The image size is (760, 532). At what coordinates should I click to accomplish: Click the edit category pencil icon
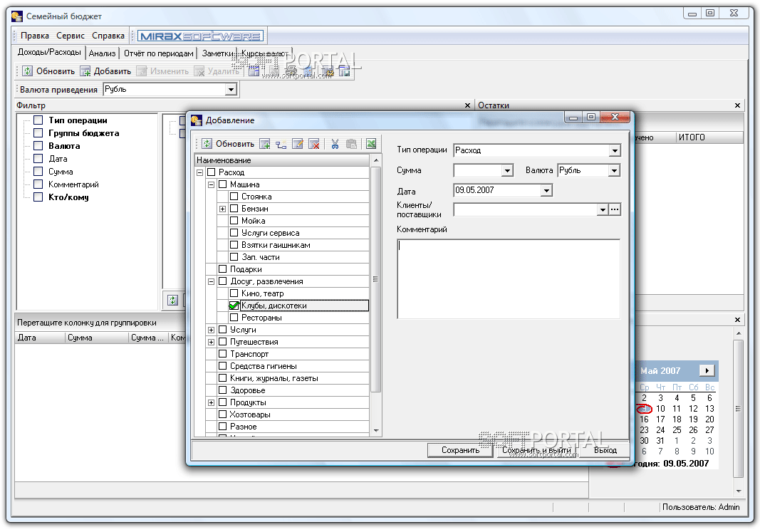click(298, 144)
